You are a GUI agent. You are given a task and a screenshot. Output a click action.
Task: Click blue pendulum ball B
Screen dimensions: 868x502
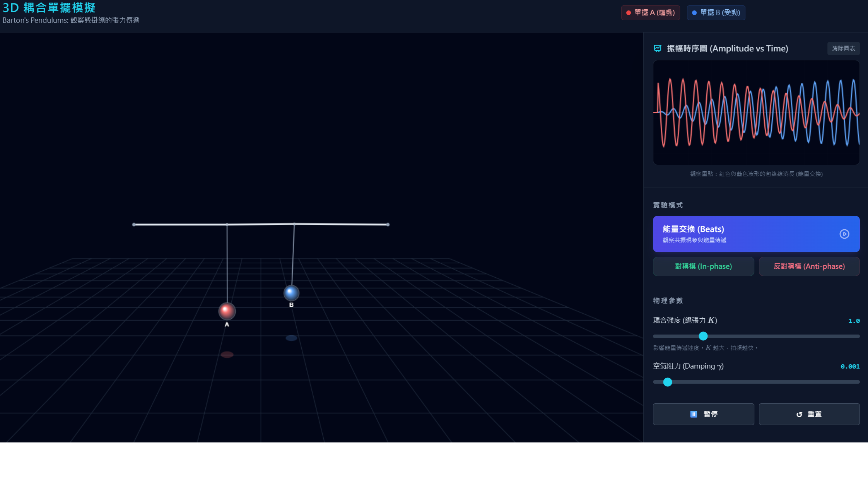(x=291, y=293)
